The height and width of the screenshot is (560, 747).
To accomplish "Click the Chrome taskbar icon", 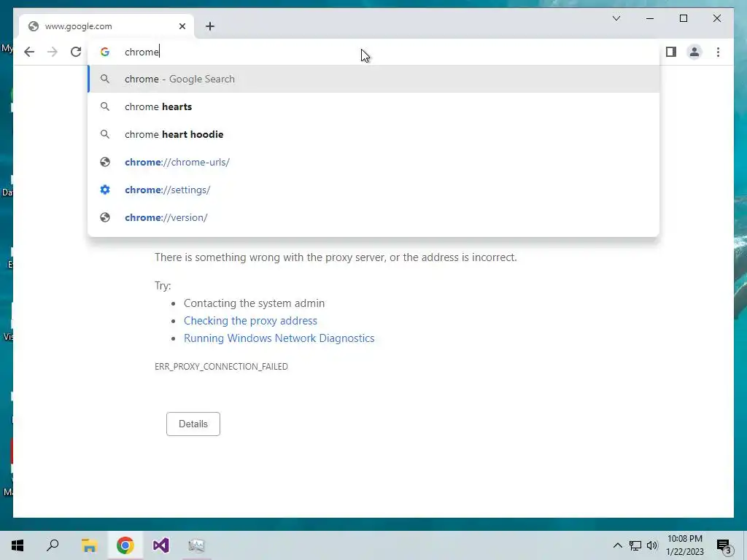I will 125,545.
